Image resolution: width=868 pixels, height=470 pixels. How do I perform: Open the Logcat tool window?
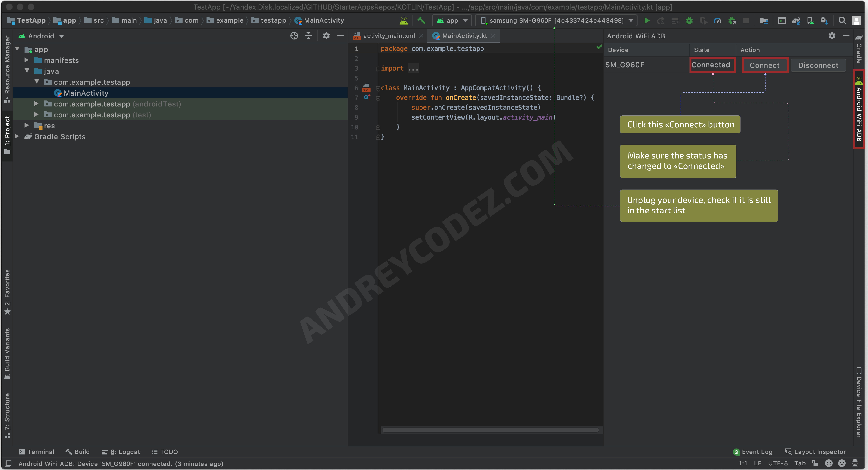point(121,451)
